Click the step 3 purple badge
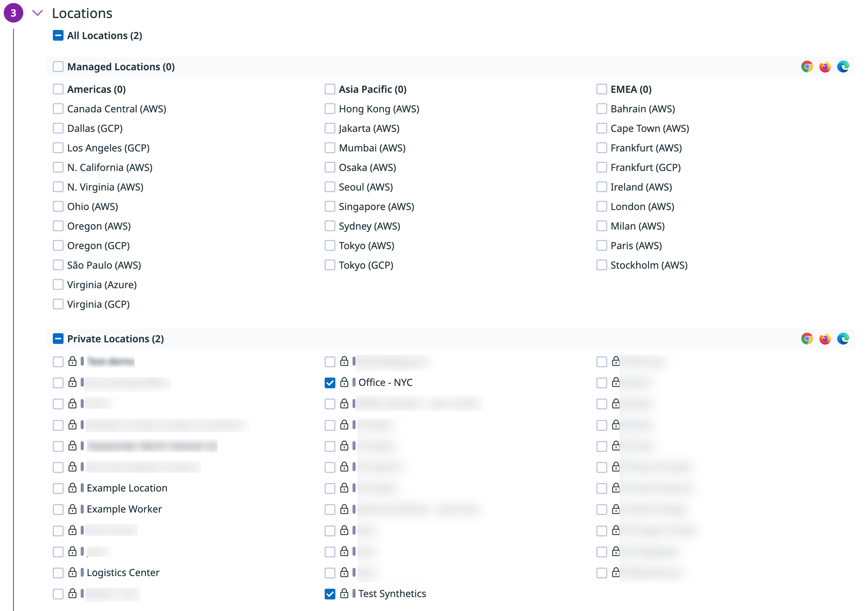 [13, 13]
